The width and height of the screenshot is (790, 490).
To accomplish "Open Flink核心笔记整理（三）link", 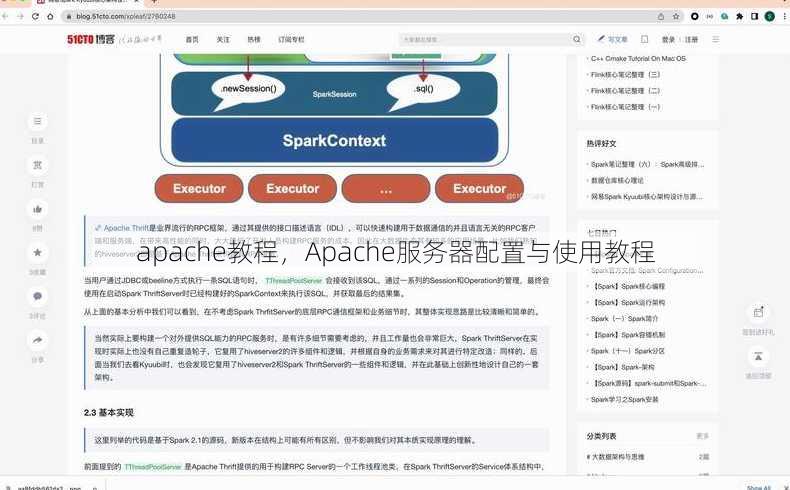I will 625,75.
